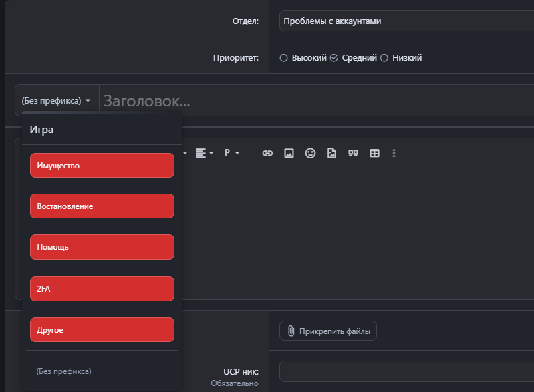Viewport: 534px width, 392px height.
Task: Expand the paragraph format dropdown
Action: click(x=231, y=153)
